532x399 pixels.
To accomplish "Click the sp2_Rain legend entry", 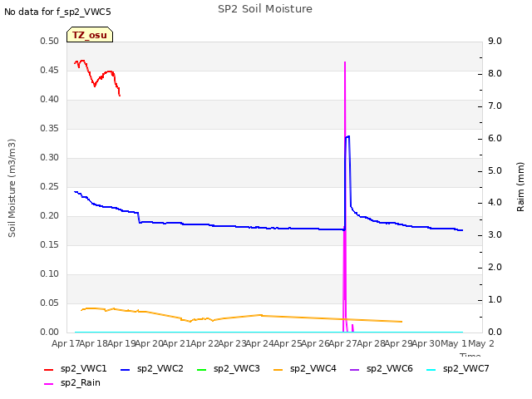I will [x=72, y=382].
